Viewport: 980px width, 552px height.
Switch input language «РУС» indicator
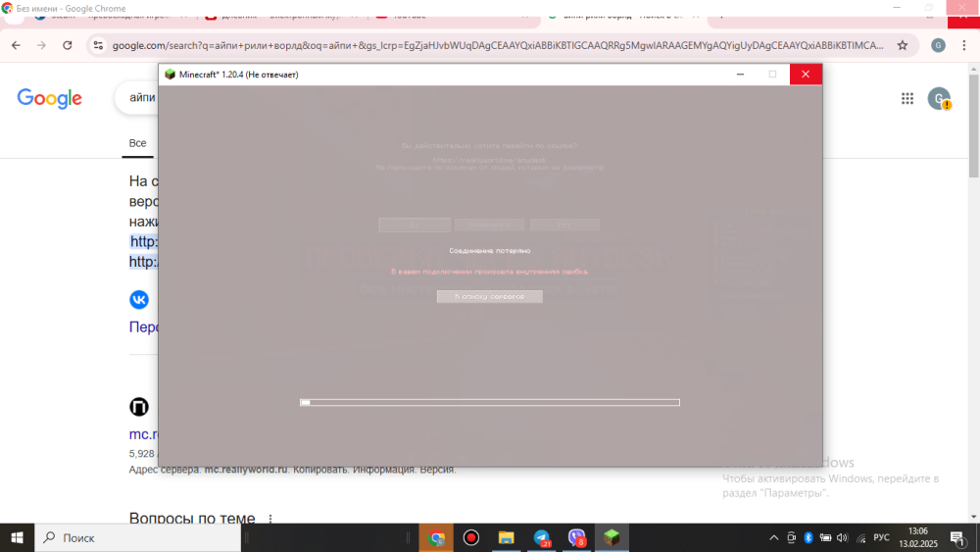pyautogui.click(x=881, y=537)
